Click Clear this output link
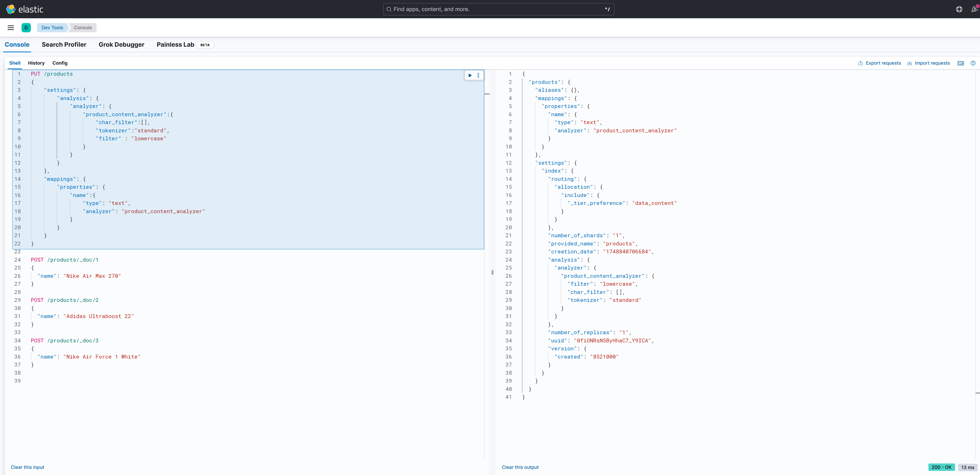This screenshot has height=475, width=980. click(520, 467)
